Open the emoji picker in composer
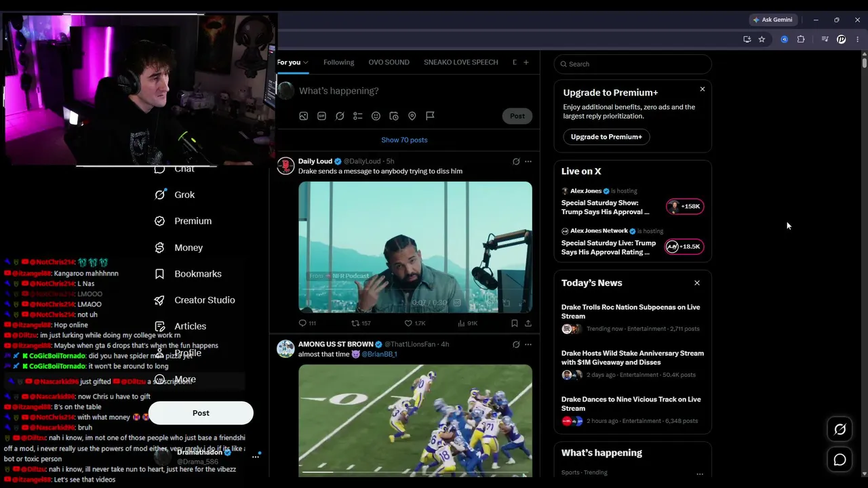868x488 pixels. (x=376, y=116)
